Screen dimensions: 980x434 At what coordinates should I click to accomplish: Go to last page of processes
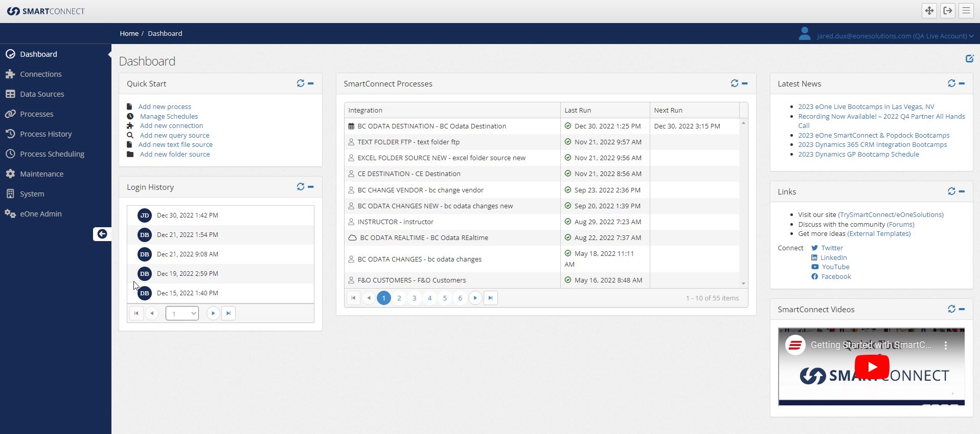491,298
